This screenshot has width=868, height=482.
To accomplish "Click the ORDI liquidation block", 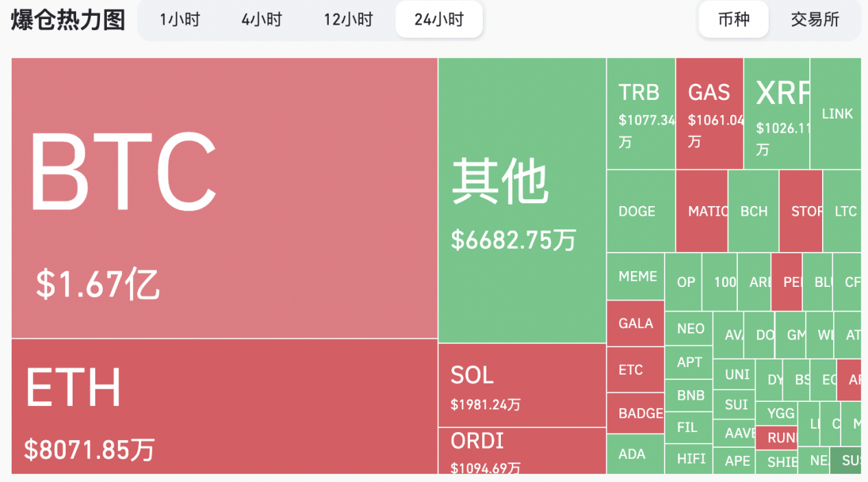I will click(x=521, y=452).
